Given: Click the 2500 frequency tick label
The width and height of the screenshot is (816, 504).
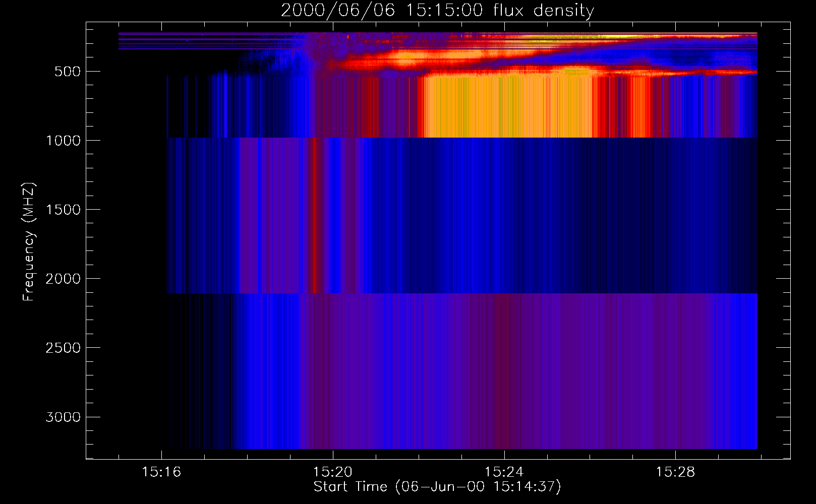Looking at the screenshot, I should pos(63,348).
